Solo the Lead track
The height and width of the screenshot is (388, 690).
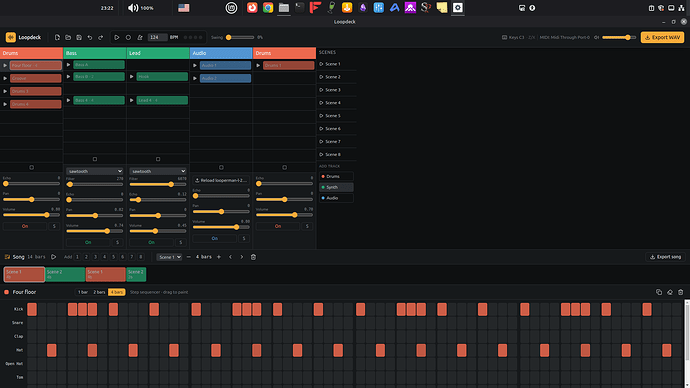181,242
